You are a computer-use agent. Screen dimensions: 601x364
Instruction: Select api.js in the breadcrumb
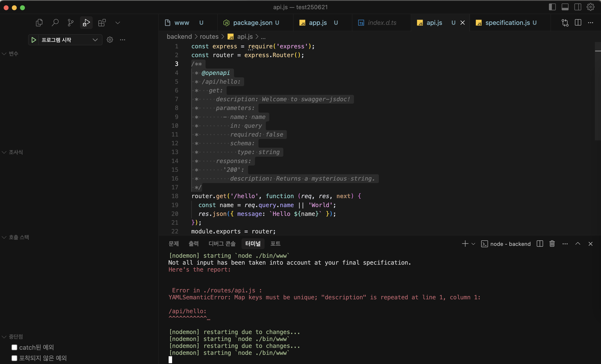(x=245, y=37)
